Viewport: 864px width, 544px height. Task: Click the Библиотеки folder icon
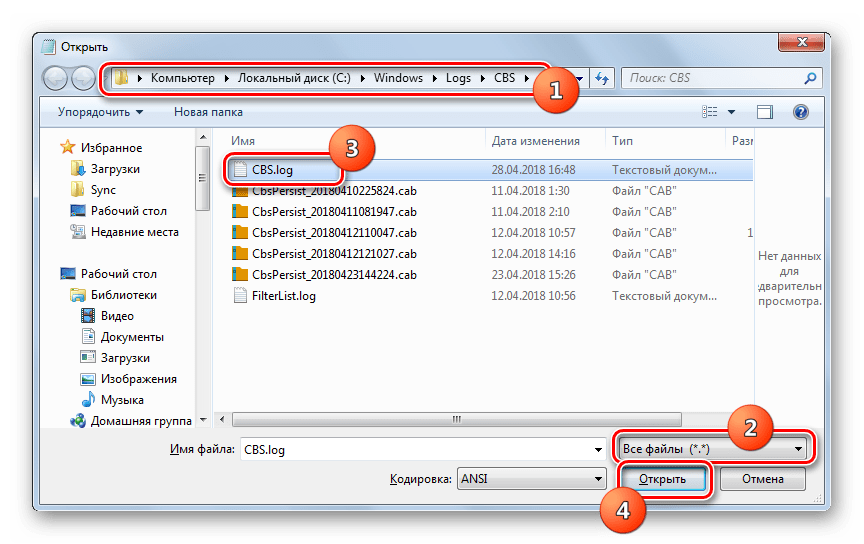(78, 295)
